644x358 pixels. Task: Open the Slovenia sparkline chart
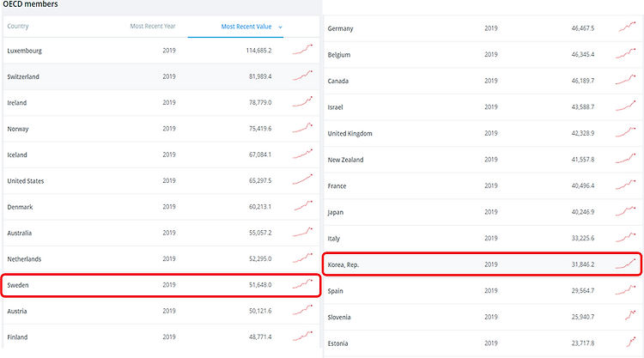630,316
